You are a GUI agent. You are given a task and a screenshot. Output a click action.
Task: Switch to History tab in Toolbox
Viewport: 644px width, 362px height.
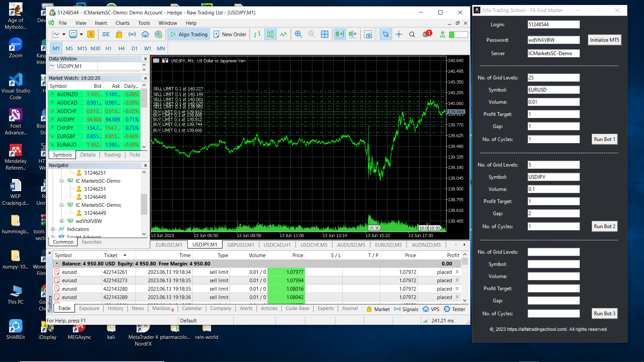tap(115, 308)
